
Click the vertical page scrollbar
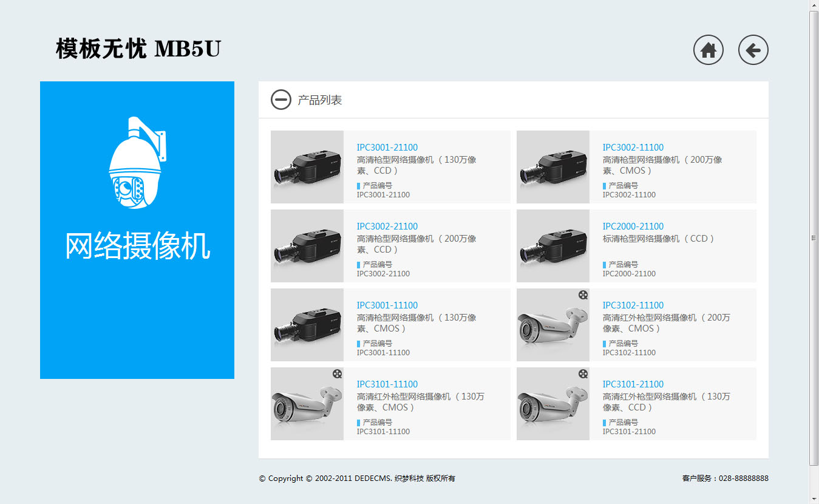pyautogui.click(x=814, y=238)
